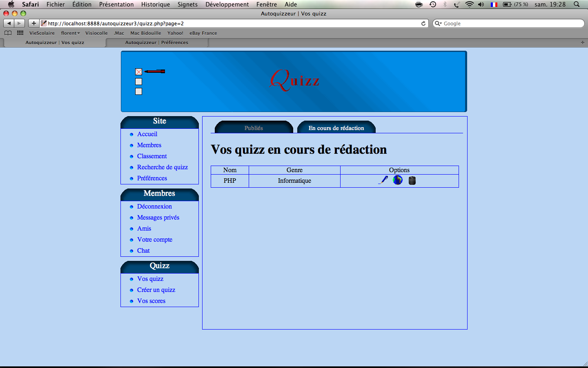The width and height of the screenshot is (588, 368).
Task: Go back with the left arrow button
Action: [9, 23]
